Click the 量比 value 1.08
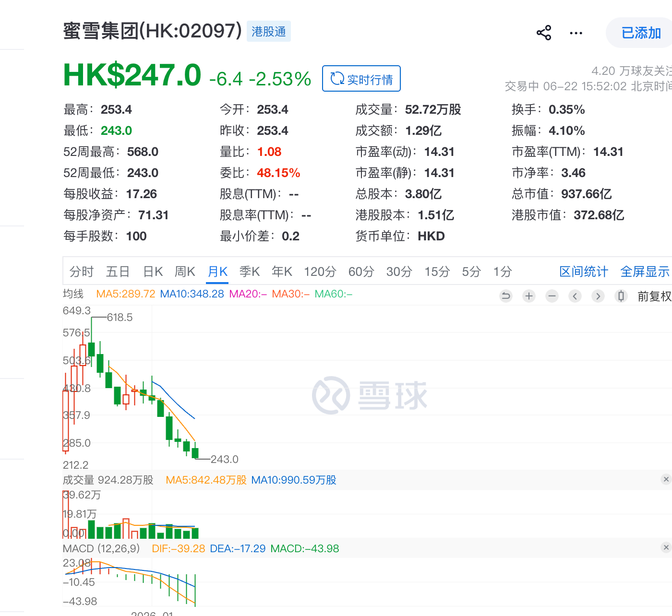 coord(269,152)
